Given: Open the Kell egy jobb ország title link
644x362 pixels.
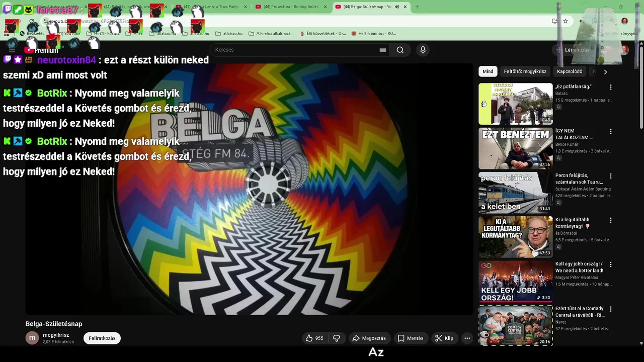Looking at the screenshot, I should click(x=579, y=267).
